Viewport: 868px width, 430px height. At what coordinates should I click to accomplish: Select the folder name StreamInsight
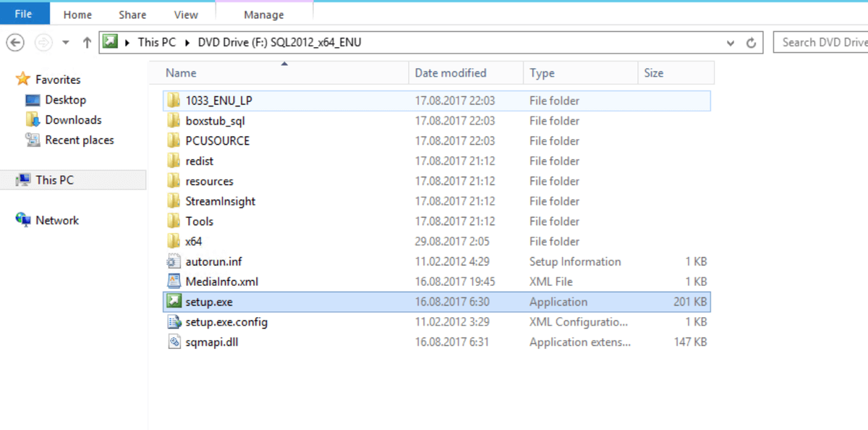coord(221,201)
